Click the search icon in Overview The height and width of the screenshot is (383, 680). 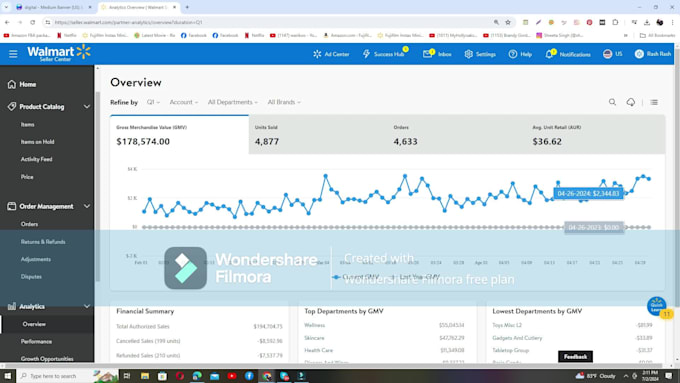[612, 102]
